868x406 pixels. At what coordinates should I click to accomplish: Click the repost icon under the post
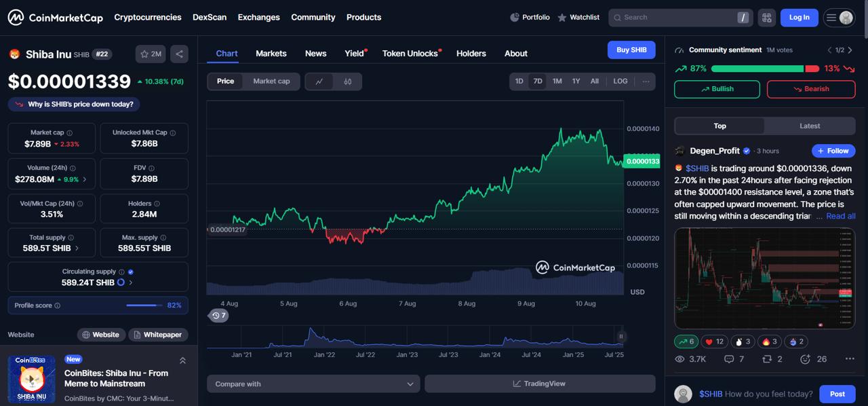click(767, 359)
